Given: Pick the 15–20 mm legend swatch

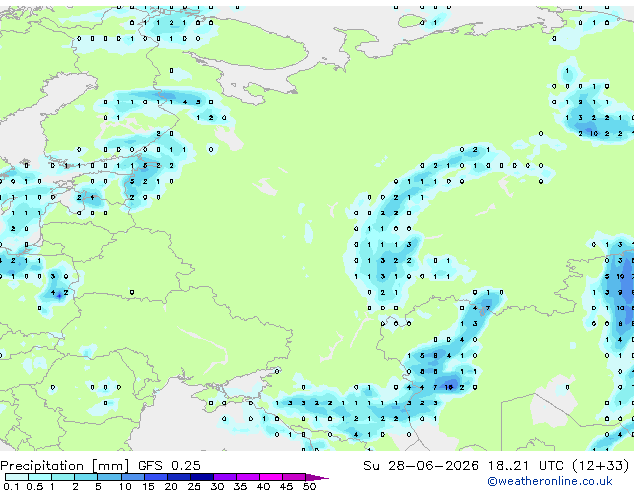Looking at the screenshot, I should pos(156,477).
